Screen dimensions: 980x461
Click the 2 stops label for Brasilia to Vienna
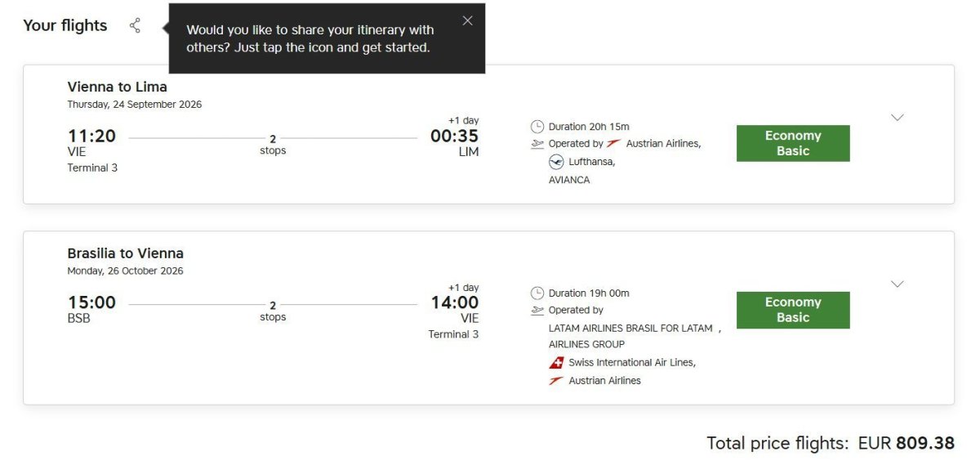pyautogui.click(x=273, y=311)
